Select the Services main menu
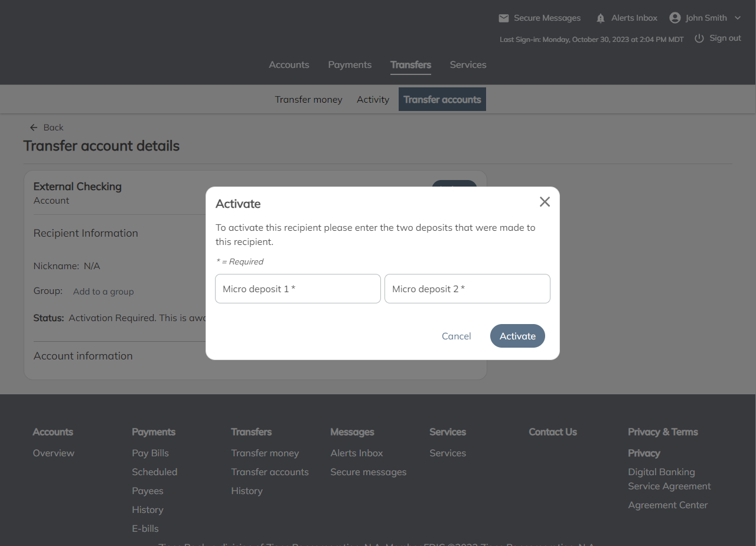Screen dimensions: 756x546 [468, 65]
